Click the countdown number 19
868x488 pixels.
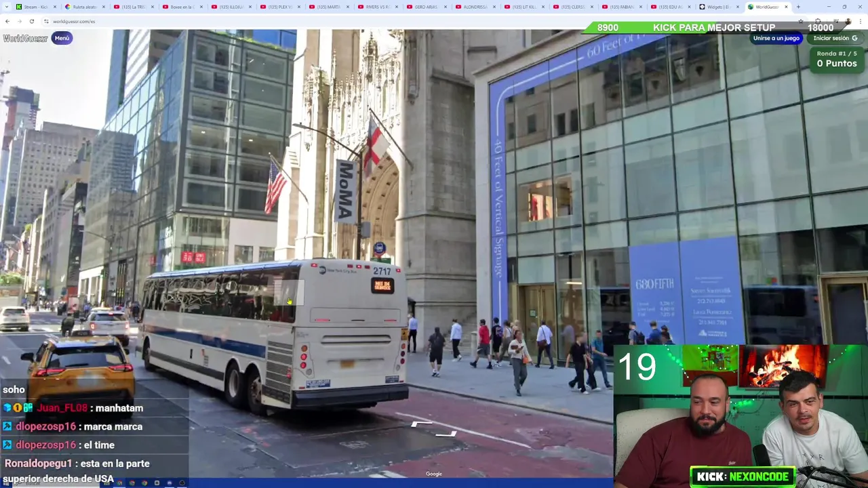pyautogui.click(x=637, y=367)
